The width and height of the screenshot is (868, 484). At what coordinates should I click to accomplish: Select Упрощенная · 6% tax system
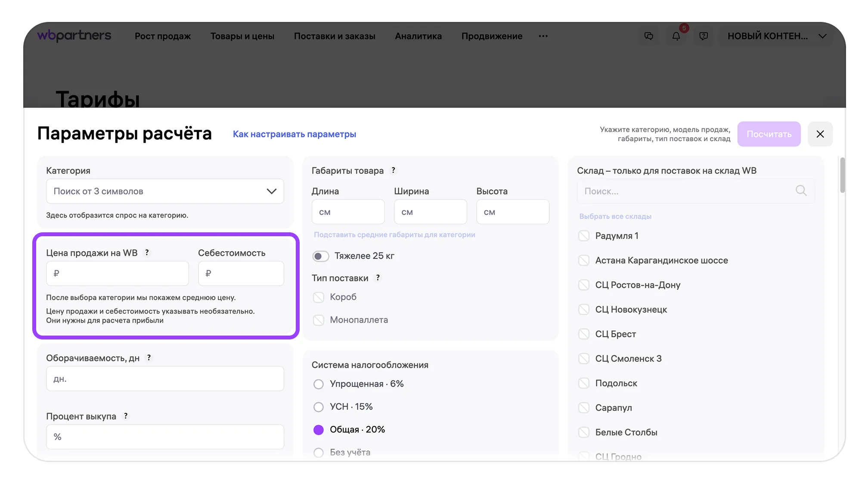319,384
